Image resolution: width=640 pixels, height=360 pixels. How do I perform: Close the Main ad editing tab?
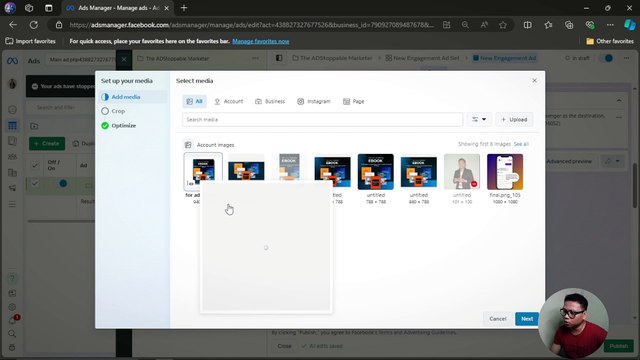pos(124,60)
